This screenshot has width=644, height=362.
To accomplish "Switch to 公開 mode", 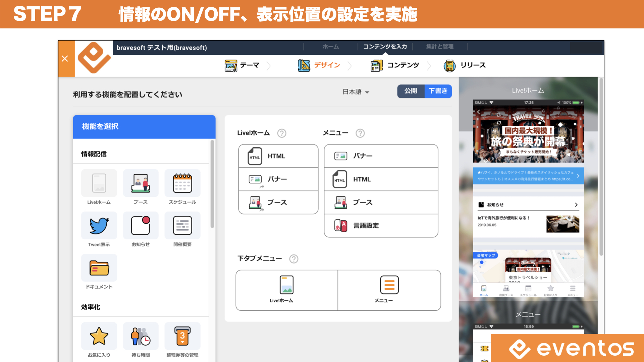I will (411, 91).
